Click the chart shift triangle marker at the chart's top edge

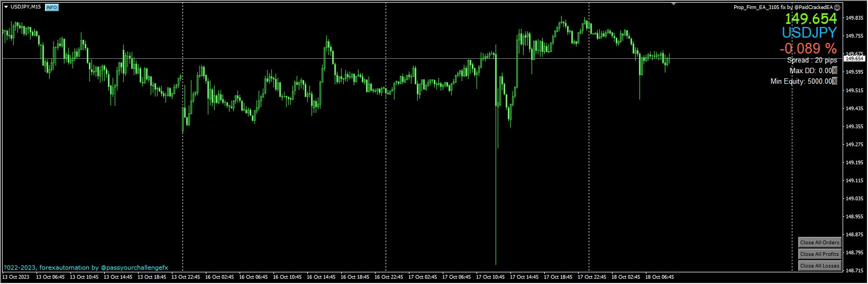click(673, 4)
